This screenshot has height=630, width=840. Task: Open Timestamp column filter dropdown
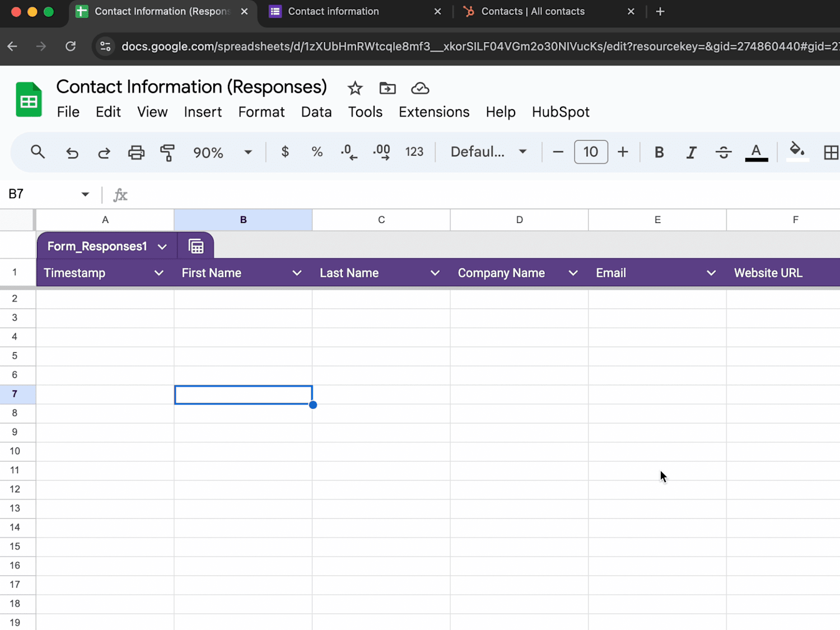pos(159,273)
